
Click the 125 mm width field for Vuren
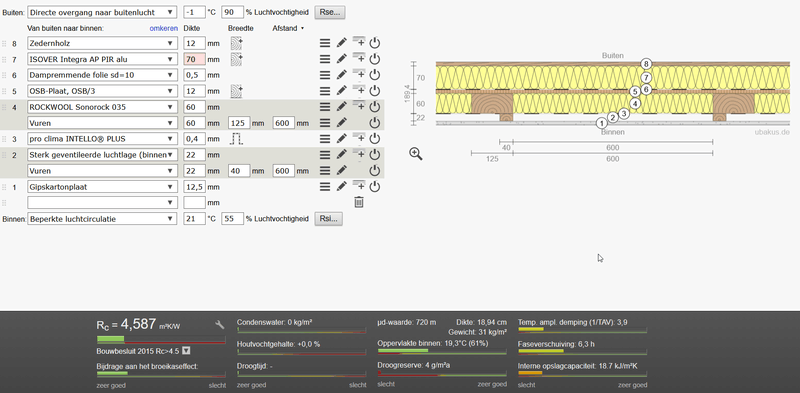click(239, 123)
